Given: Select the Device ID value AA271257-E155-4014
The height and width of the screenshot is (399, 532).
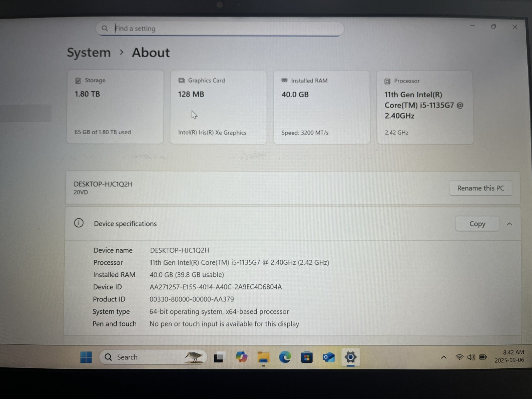Looking at the screenshot, I should tap(215, 287).
